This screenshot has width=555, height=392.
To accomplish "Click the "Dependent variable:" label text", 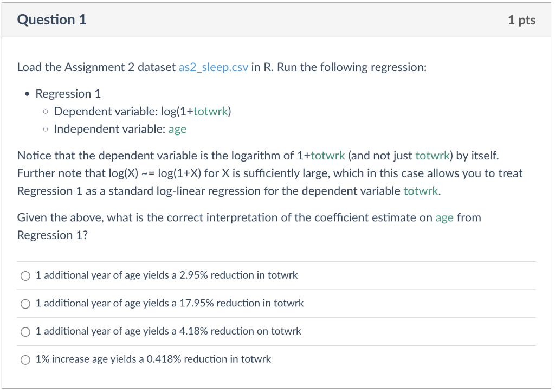I will click(x=106, y=112).
